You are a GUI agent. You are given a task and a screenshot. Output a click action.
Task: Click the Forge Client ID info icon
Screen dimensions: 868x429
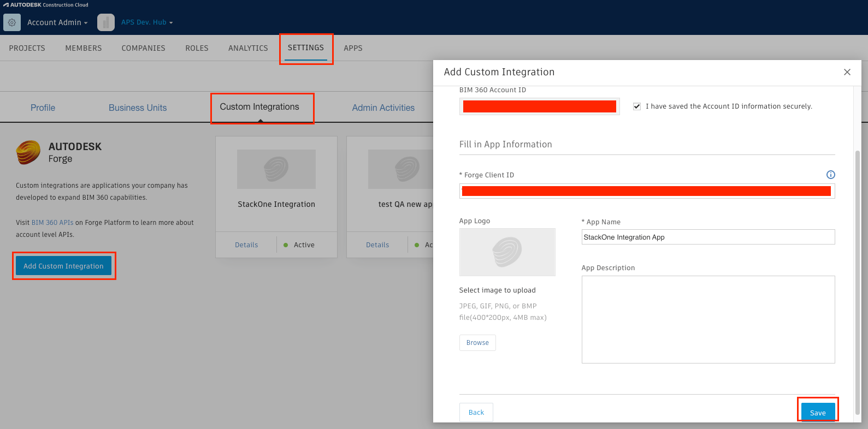[830, 175]
